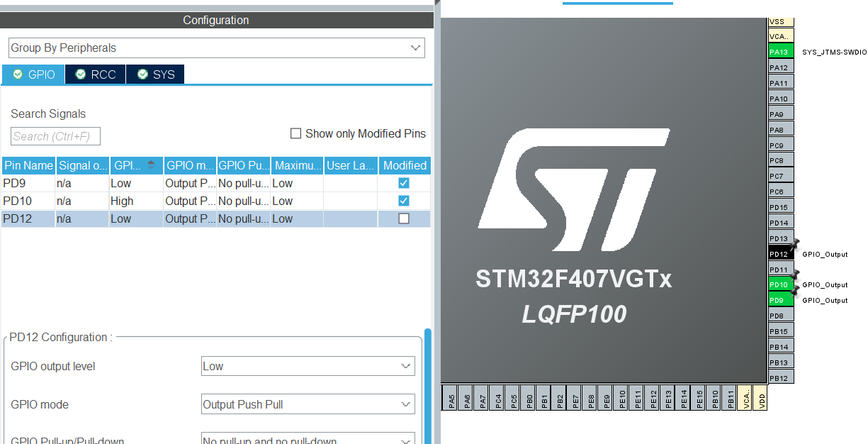This screenshot has height=444, width=868.
Task: Click the PB13 pin on chip
Action: coord(781,362)
